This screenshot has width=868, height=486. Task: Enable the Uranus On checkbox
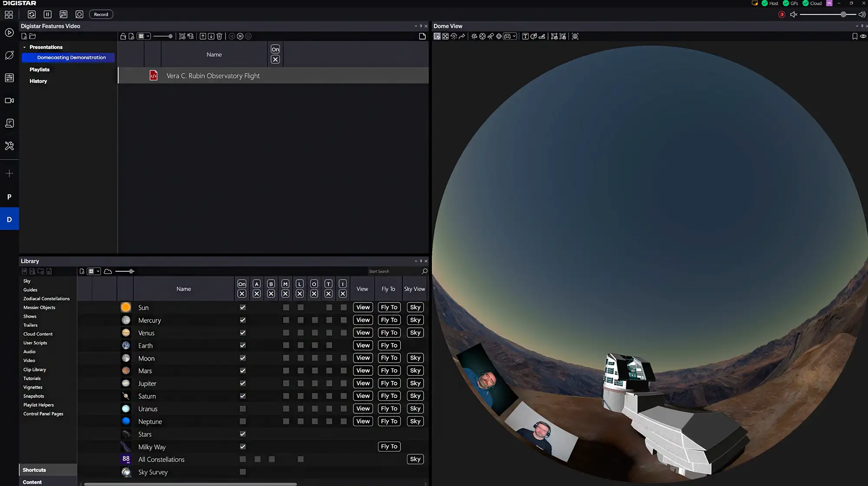[x=243, y=409]
